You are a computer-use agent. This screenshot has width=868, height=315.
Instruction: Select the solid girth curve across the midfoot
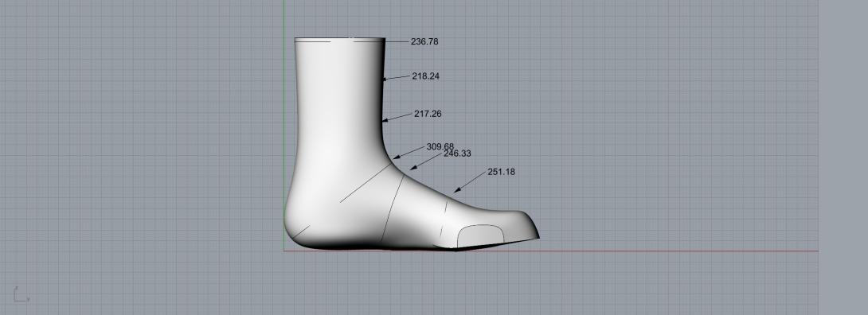click(393, 209)
